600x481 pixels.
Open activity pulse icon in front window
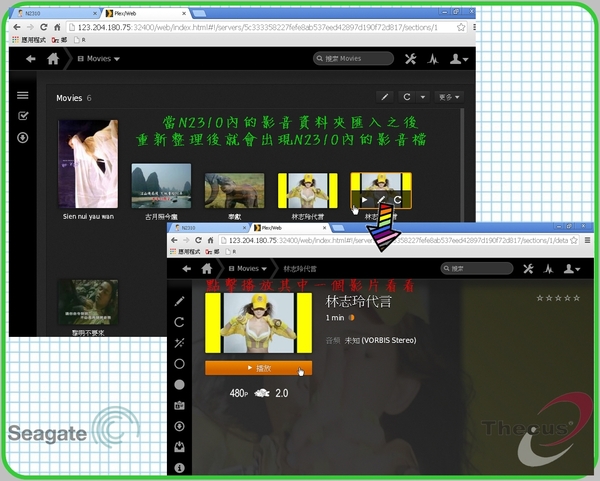(548, 269)
